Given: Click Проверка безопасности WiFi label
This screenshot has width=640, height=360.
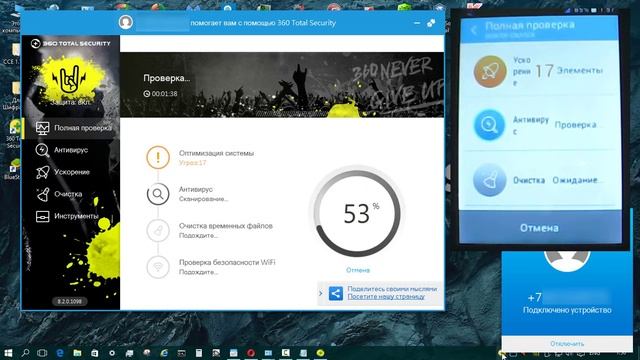Looking at the screenshot, I should [227, 262].
